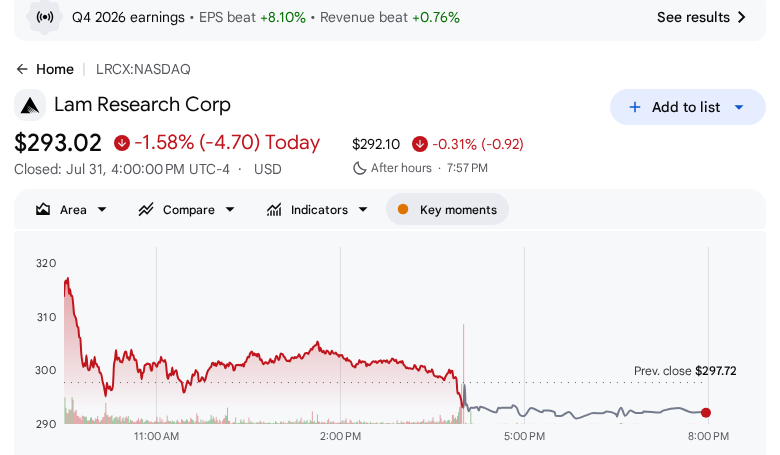
Task: Click the red down arrow beside -1.58%
Action: click(x=122, y=143)
